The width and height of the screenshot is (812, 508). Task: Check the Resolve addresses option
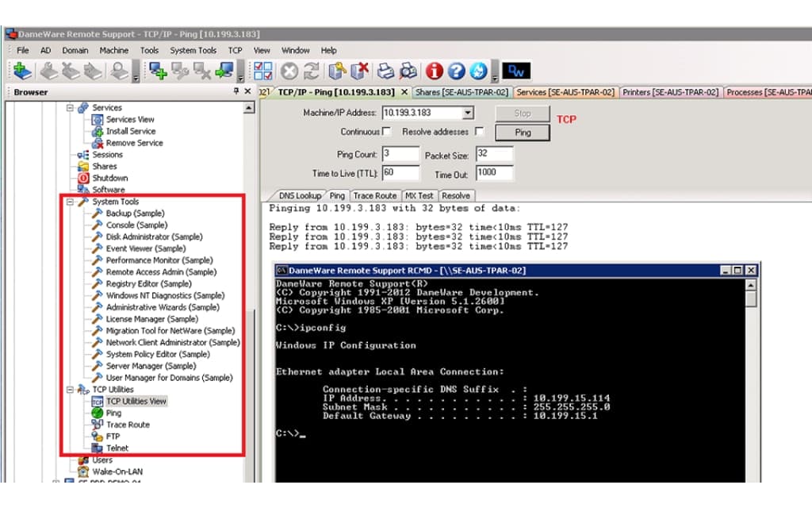(x=480, y=132)
